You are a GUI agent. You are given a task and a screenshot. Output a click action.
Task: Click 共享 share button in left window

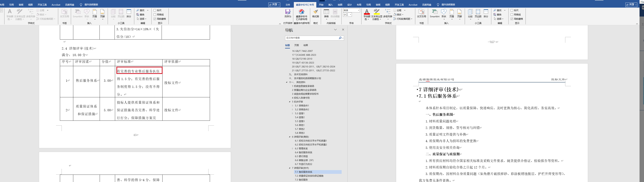274,5
